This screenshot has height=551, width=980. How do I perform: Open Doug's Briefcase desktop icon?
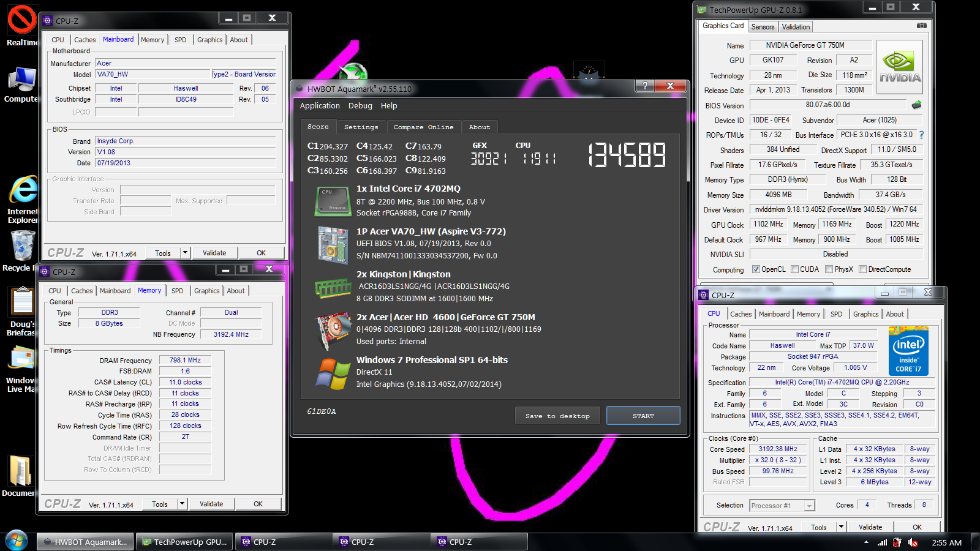22,312
